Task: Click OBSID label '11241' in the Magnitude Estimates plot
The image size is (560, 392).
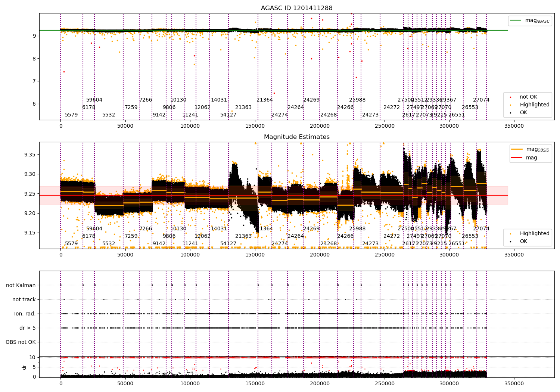Action: click(190, 244)
